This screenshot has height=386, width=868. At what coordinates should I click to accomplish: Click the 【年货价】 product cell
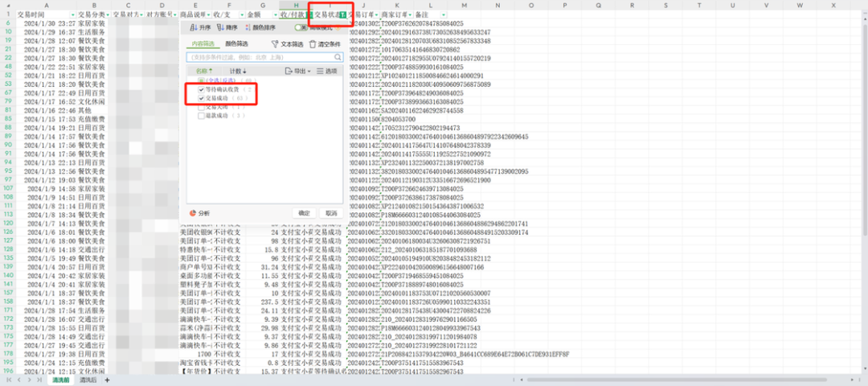tap(196, 371)
